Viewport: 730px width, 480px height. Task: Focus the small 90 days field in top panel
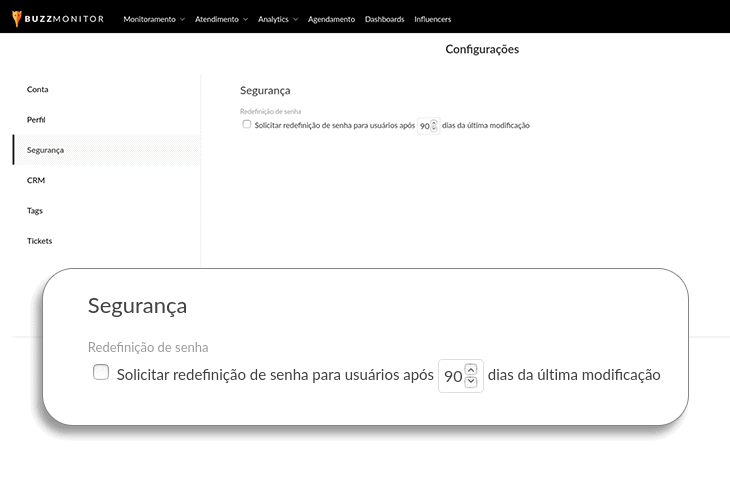(424, 126)
